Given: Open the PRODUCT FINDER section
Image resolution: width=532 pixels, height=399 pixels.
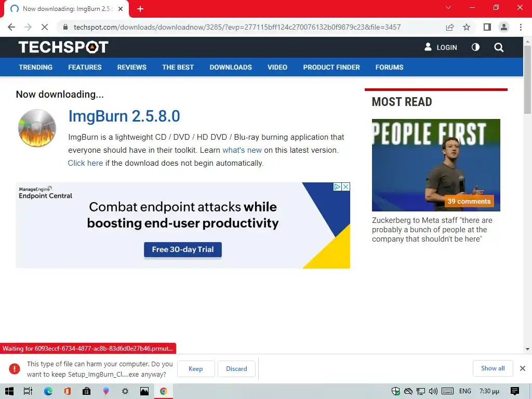Looking at the screenshot, I should [331, 67].
